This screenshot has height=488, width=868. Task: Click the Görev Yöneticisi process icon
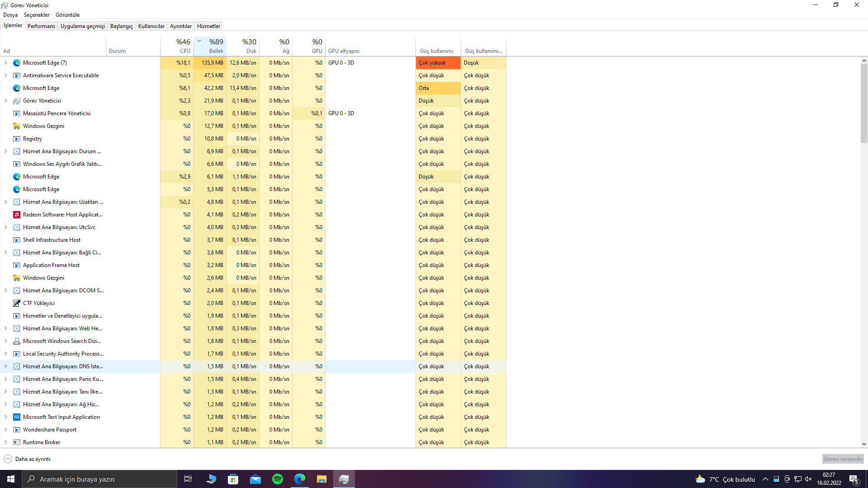(x=17, y=101)
